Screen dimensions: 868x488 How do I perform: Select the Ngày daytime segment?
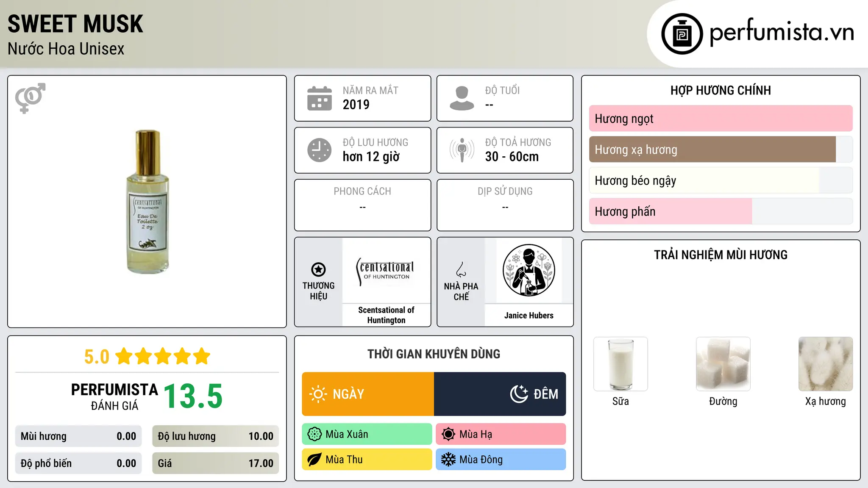368,394
